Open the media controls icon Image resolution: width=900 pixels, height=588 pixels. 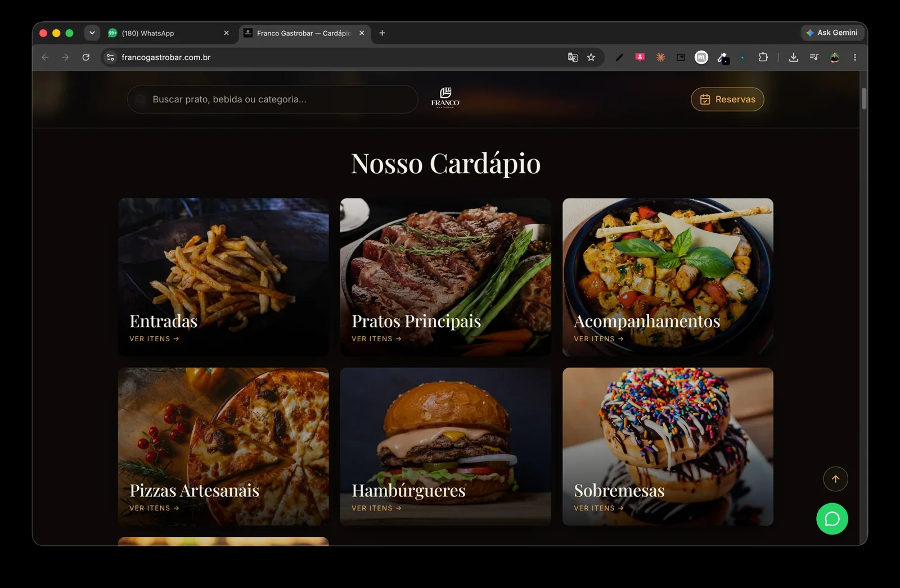tap(814, 57)
